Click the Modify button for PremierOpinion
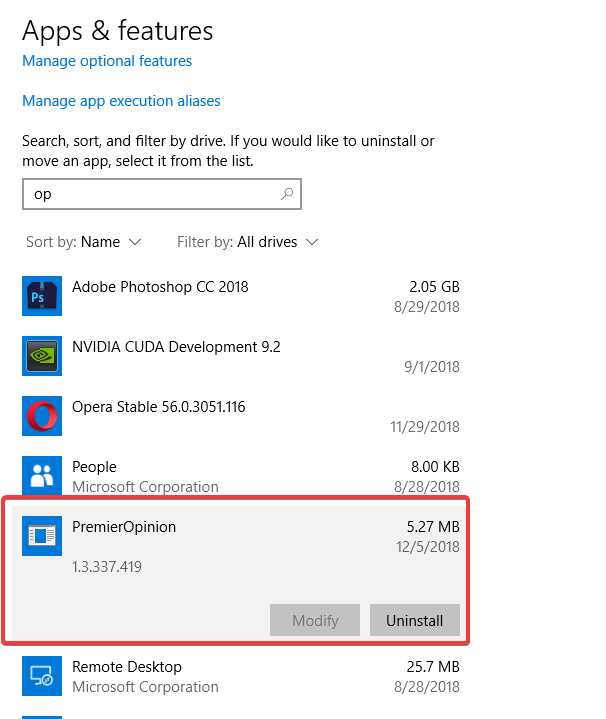Viewport: 606px width, 719px height. (x=315, y=620)
